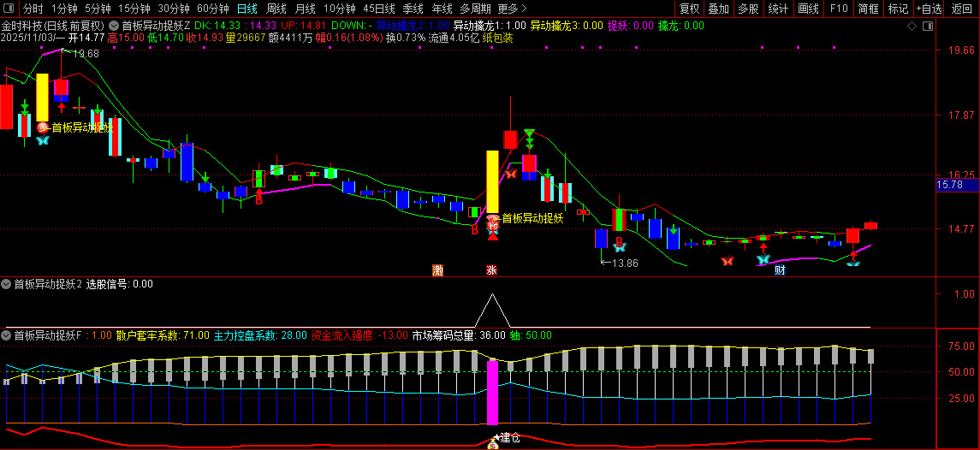Viewport: 980px width, 450px height.
Task: Click the red B marker under the hollow red candle
Action: [x=258, y=200]
